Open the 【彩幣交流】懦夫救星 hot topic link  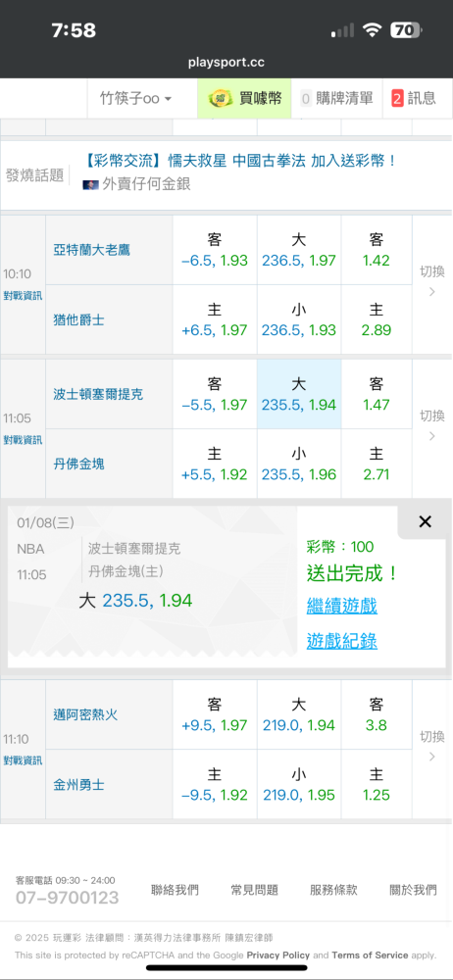point(241,161)
